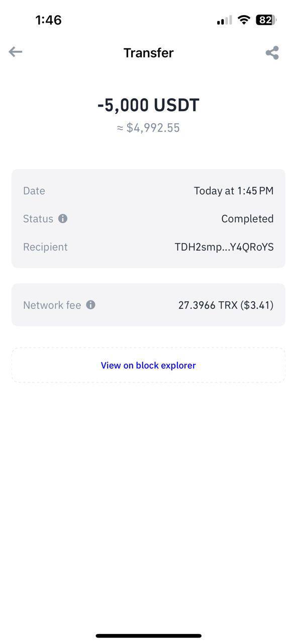Tap the Completed status value
The height and width of the screenshot is (644, 297).
click(247, 219)
